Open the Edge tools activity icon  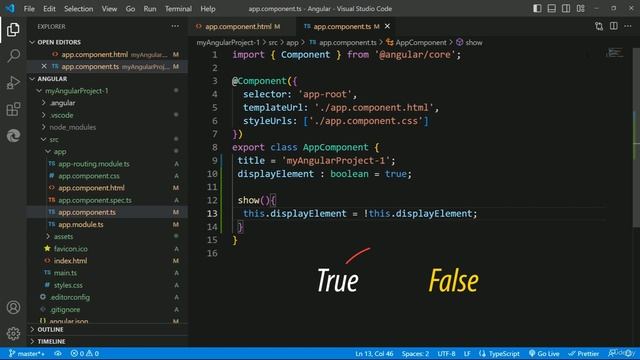pyautogui.click(x=13, y=136)
